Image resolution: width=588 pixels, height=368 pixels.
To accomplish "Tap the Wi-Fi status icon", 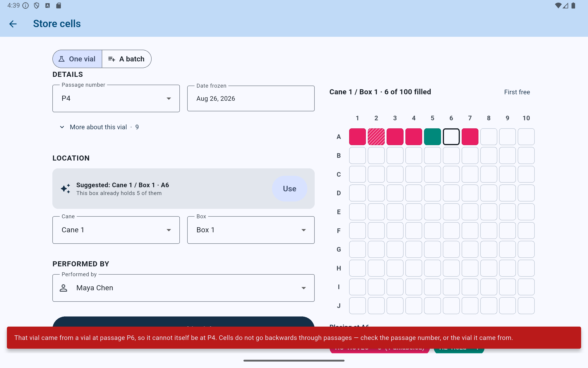I will pos(558,5).
